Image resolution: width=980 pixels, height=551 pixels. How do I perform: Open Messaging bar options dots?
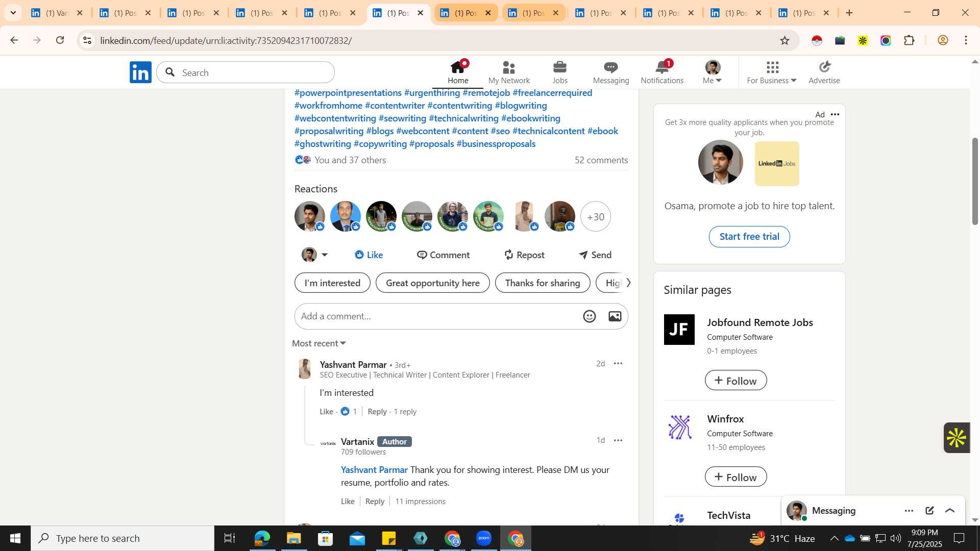click(909, 511)
